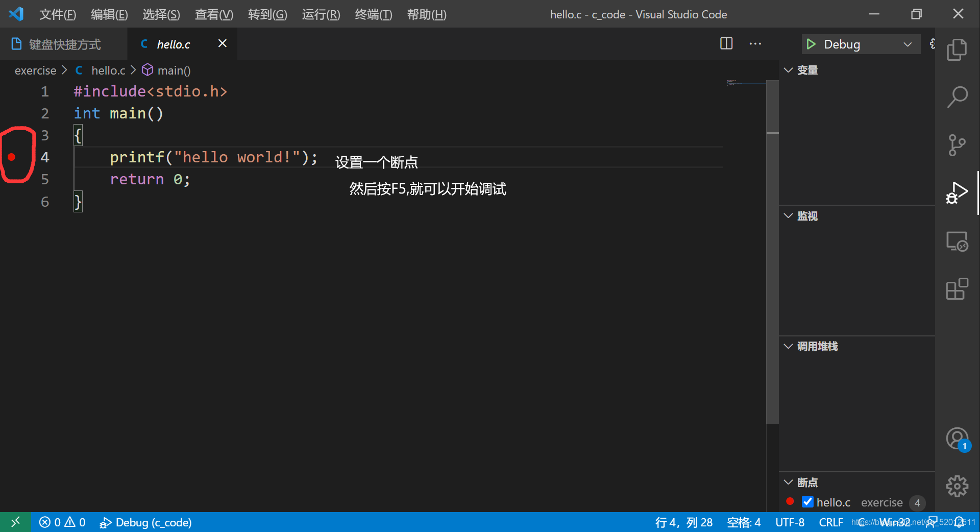Open the Source Control view icon

957,145
